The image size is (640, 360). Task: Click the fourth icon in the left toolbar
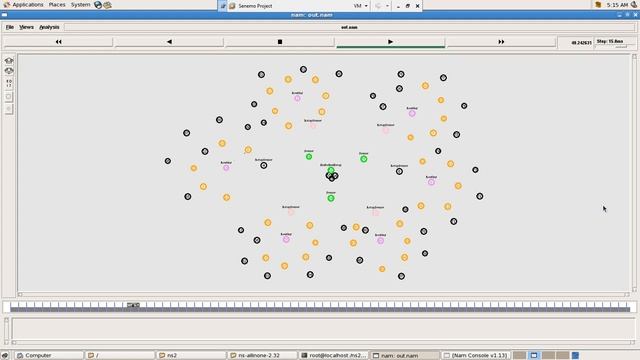click(9, 97)
